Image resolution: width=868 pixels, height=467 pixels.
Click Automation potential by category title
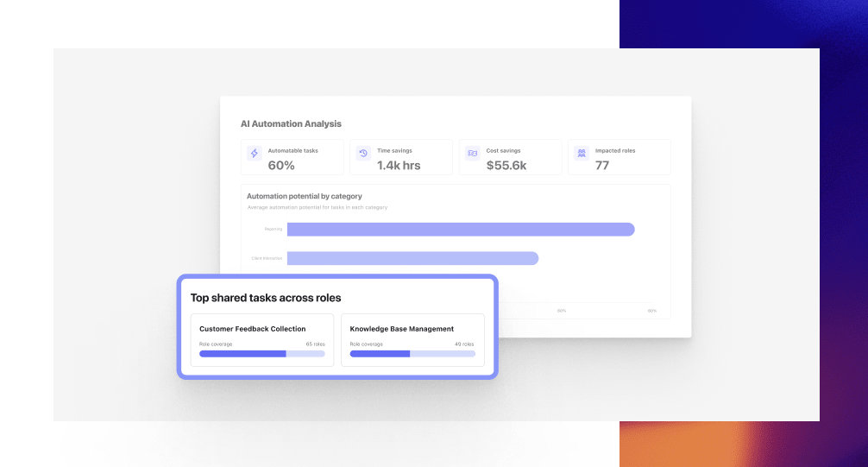click(304, 196)
